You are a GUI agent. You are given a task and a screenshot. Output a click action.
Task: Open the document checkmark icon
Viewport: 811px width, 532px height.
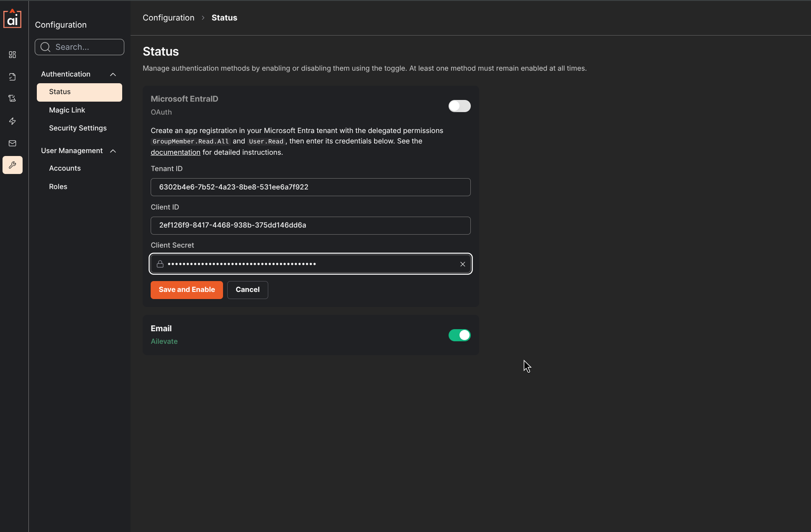(x=13, y=77)
